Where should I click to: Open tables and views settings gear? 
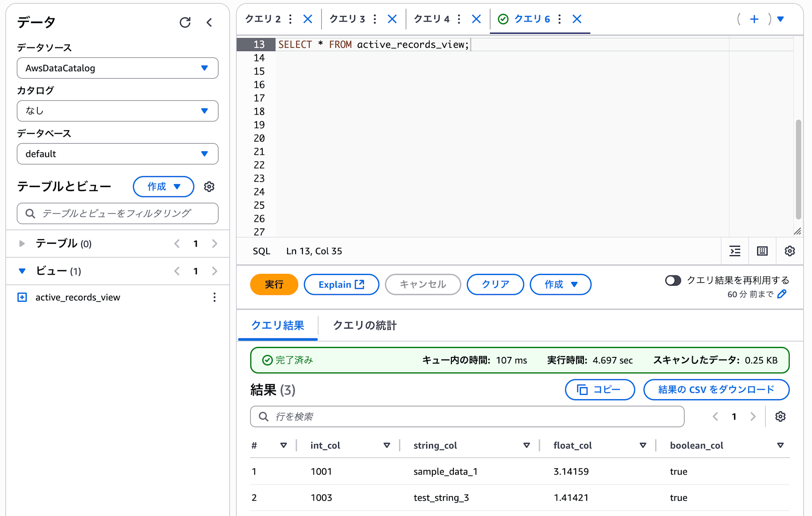pos(209,187)
